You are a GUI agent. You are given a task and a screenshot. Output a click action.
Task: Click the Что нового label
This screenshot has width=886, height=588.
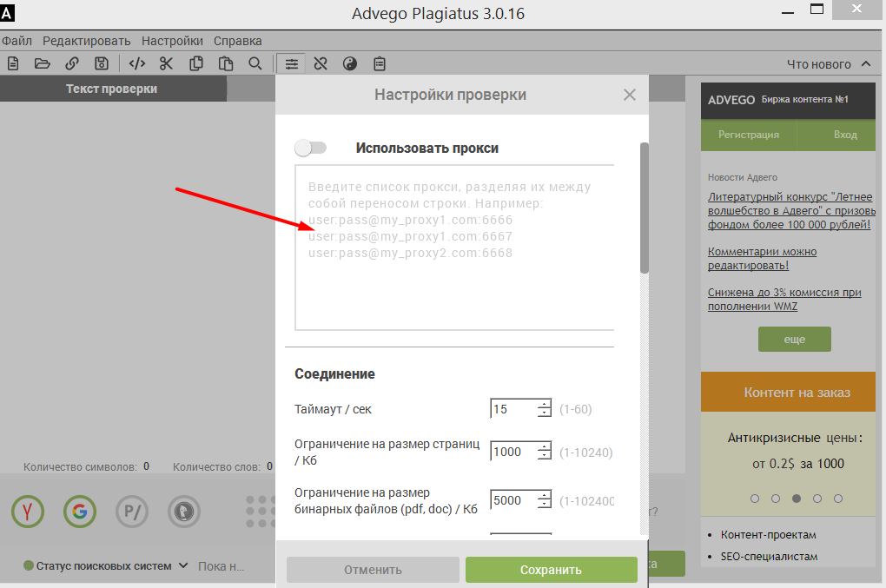819,64
